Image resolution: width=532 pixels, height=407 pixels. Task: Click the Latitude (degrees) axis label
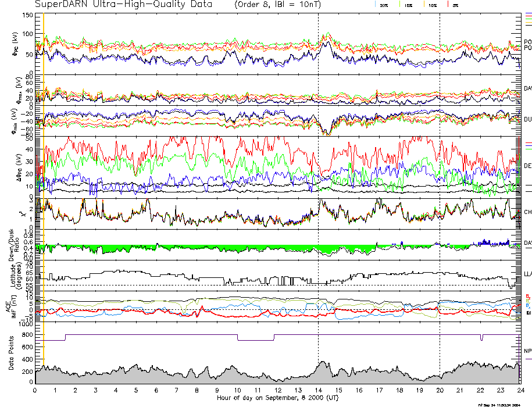pyautogui.click(x=17, y=275)
